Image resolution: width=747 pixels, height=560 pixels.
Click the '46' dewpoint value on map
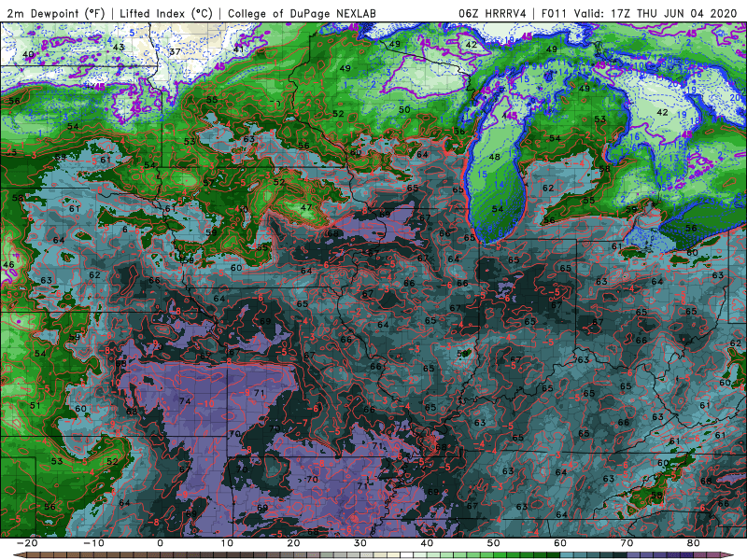pos(8,265)
